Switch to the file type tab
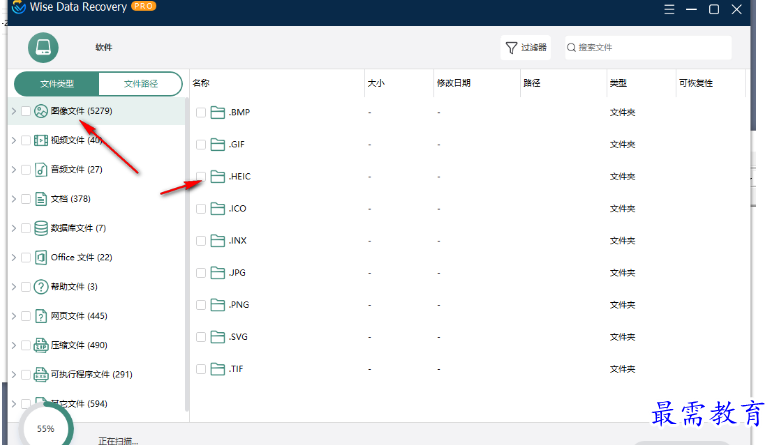 [x=57, y=84]
